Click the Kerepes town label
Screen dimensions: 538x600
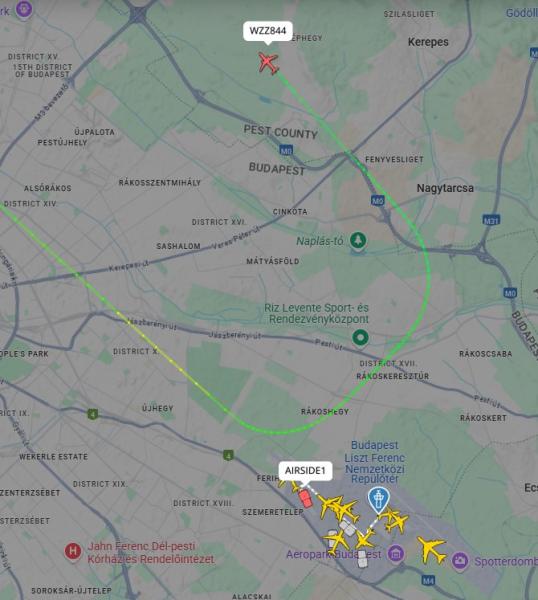(x=428, y=42)
